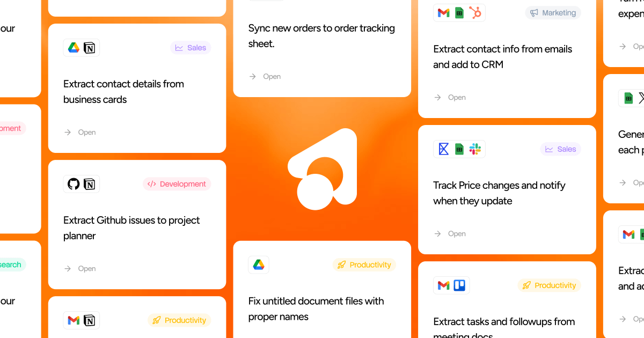Viewport: 644px width, 338px height.
Task: Click the Google Drive icon on business cards card
Action: click(74, 48)
